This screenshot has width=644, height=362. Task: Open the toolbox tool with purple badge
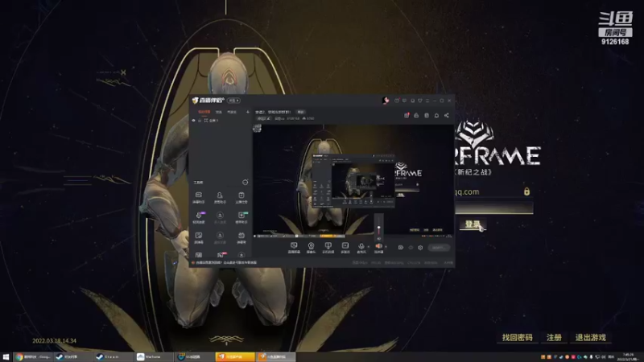198,217
